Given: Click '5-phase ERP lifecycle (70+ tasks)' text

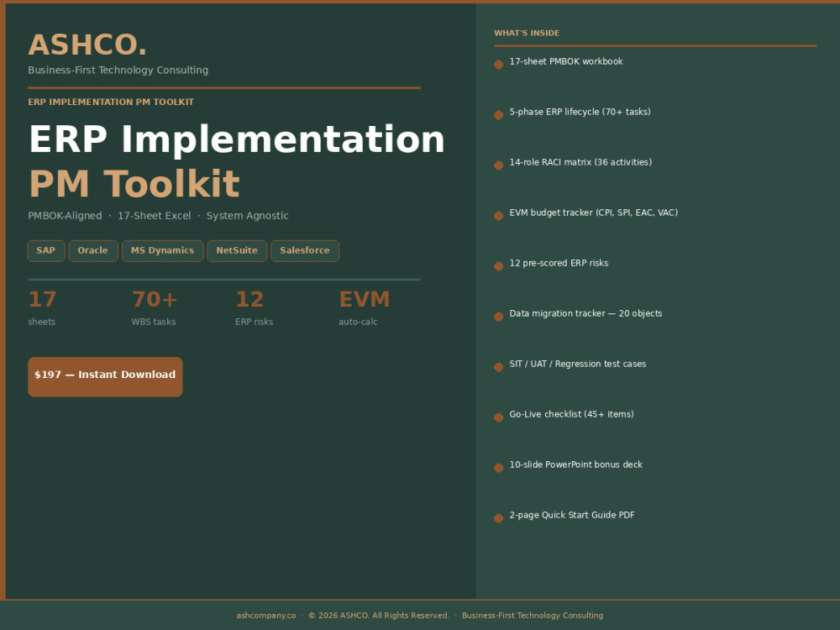Looking at the screenshot, I should (580, 112).
